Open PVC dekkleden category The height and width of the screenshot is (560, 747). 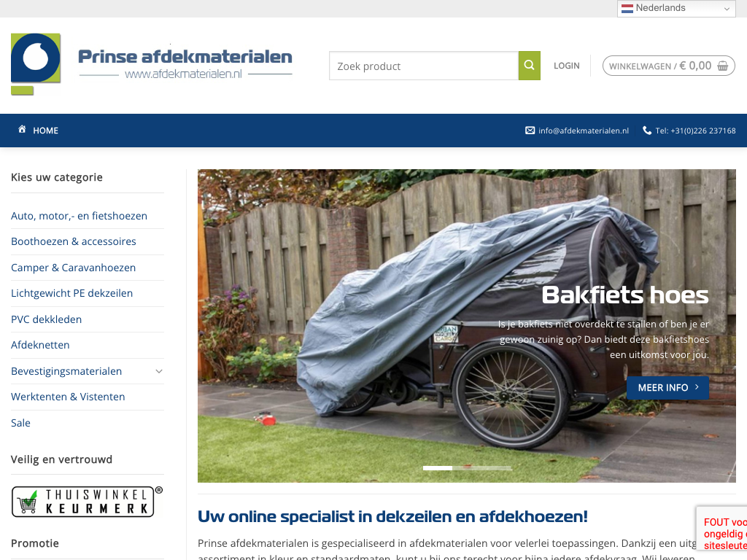point(46,319)
